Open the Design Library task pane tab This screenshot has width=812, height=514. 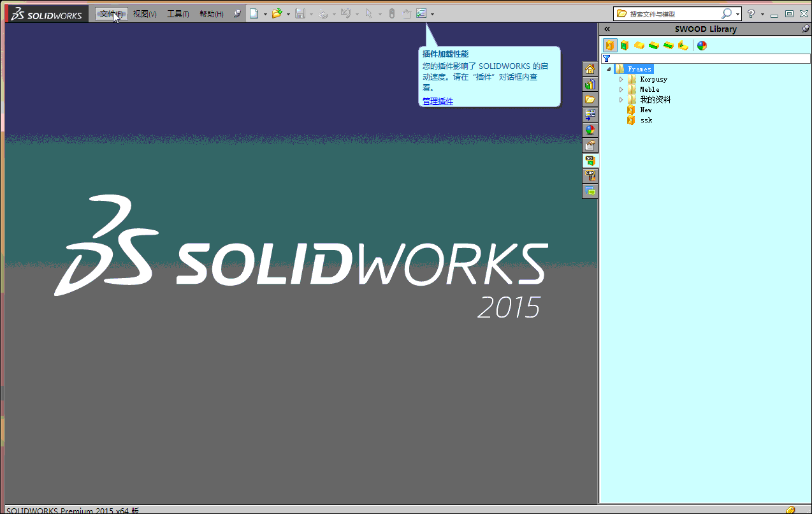point(590,84)
